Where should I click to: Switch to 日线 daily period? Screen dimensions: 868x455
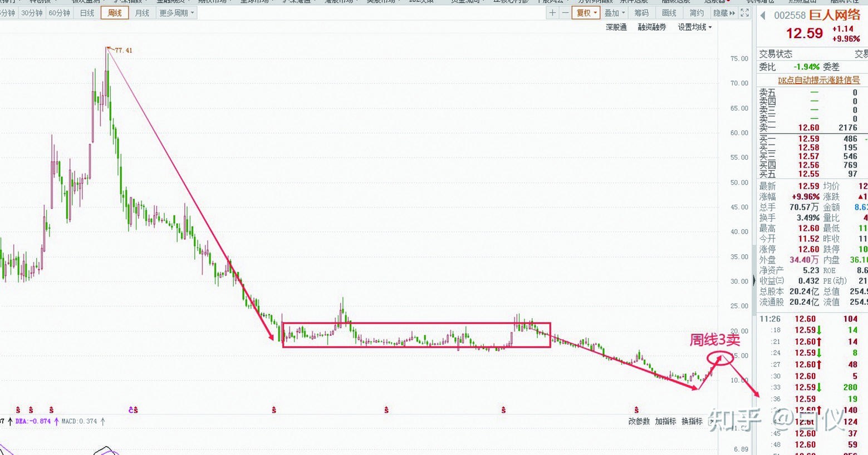point(87,13)
